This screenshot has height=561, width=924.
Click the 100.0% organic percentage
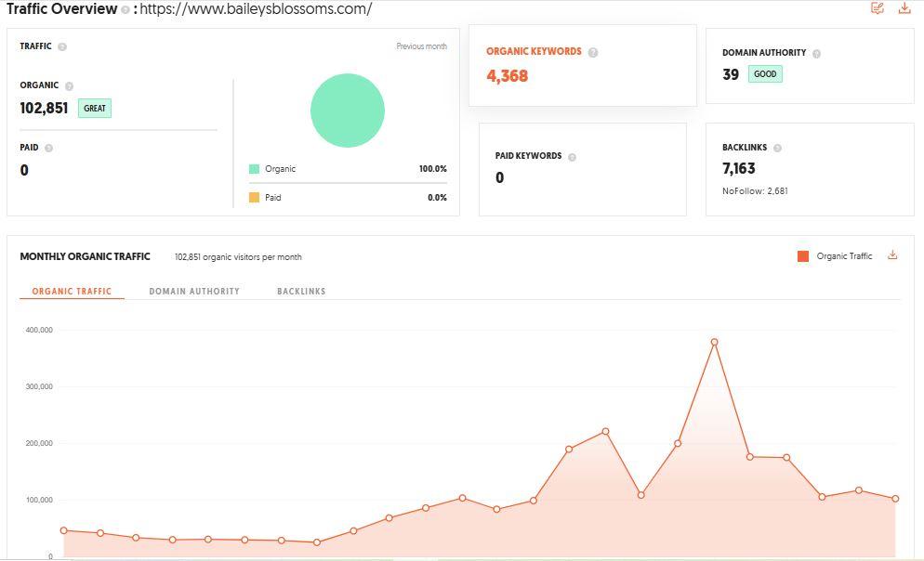pyautogui.click(x=432, y=169)
